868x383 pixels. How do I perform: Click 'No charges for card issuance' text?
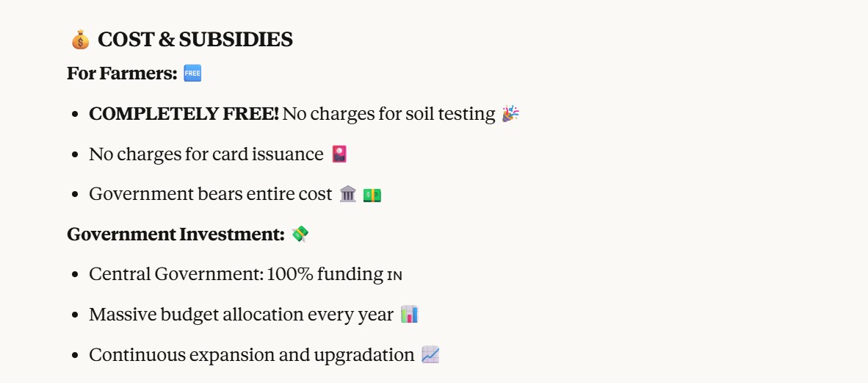click(206, 154)
